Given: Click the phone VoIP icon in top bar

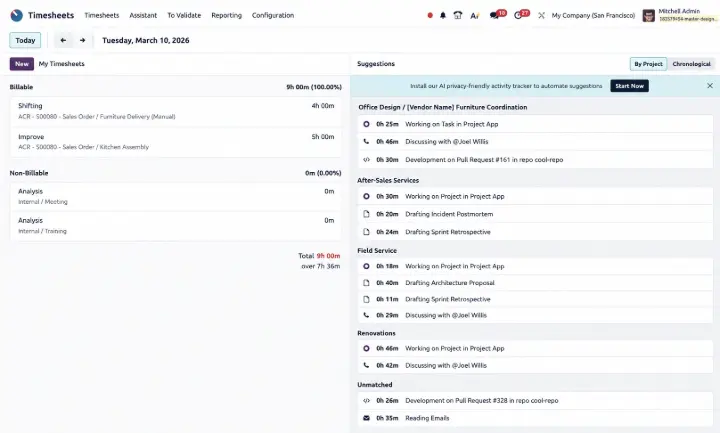Looking at the screenshot, I should (458, 15).
